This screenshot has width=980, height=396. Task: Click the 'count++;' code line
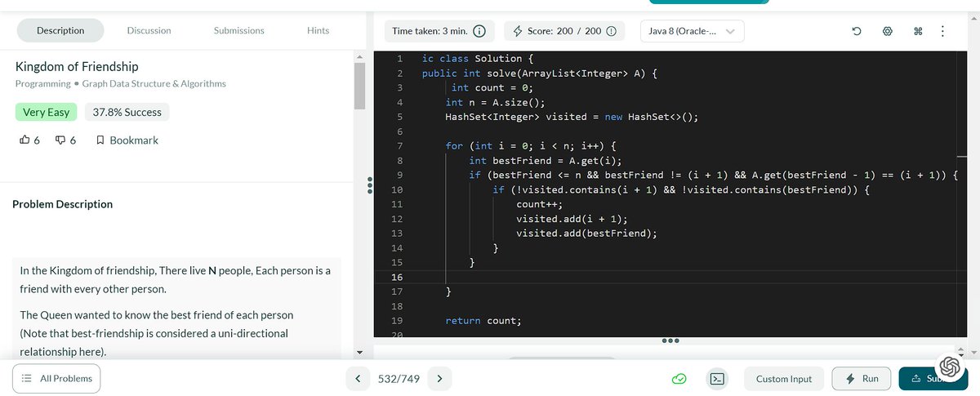(539, 204)
